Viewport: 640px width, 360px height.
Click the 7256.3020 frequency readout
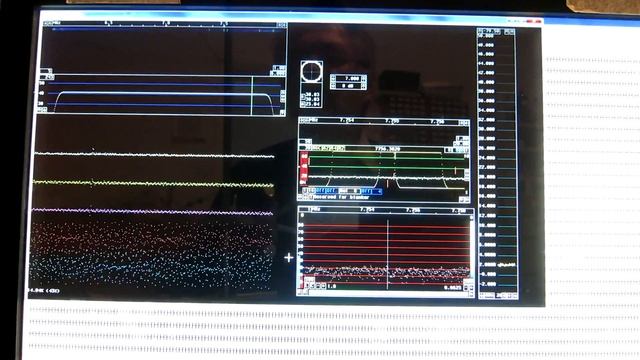click(x=388, y=149)
